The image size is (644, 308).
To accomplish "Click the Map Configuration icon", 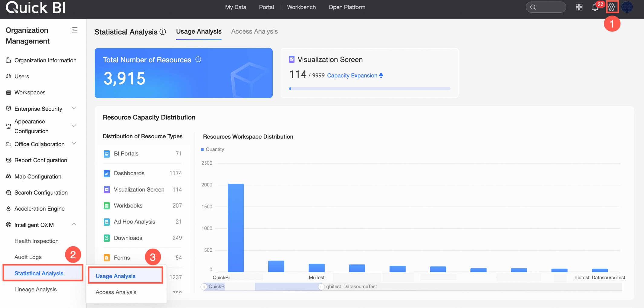I will tap(9, 176).
